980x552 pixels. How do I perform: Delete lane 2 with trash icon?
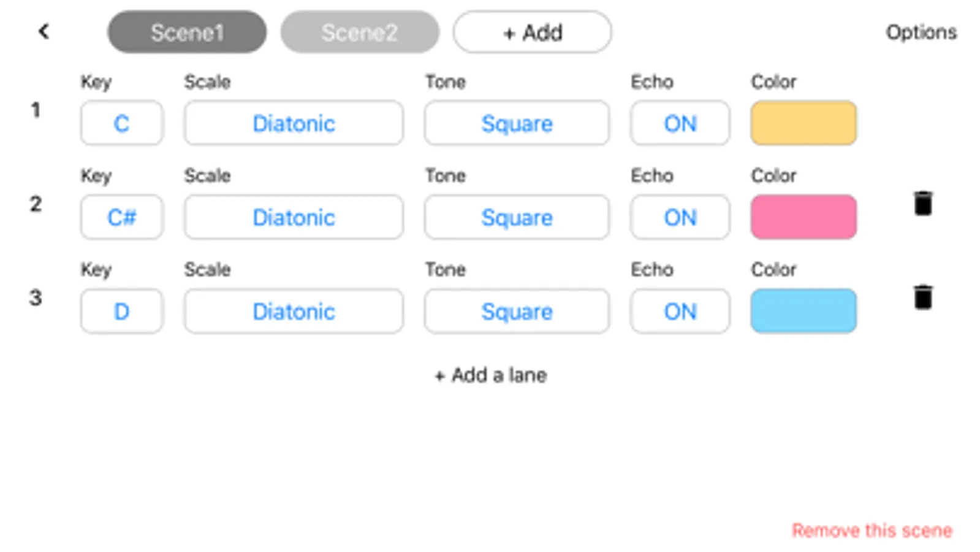922,204
